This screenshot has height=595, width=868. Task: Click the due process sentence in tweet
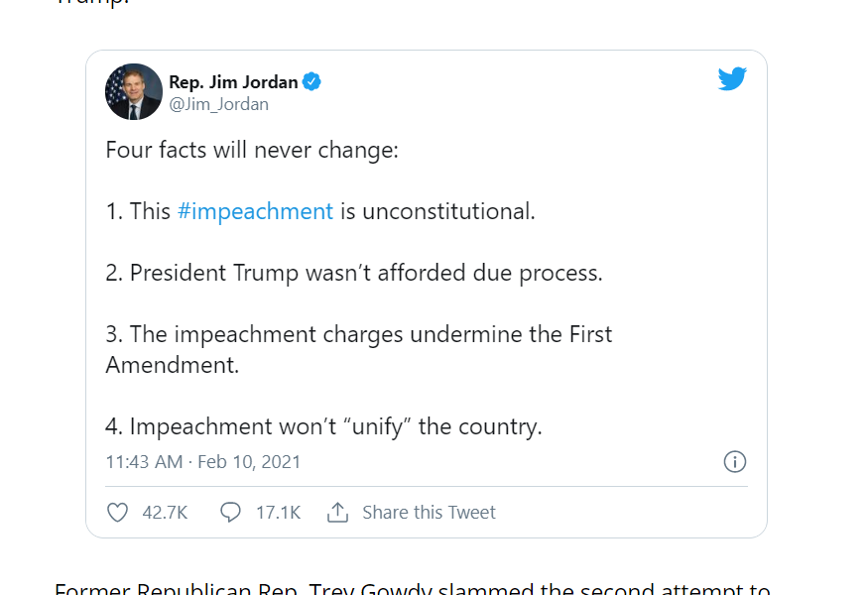click(354, 273)
